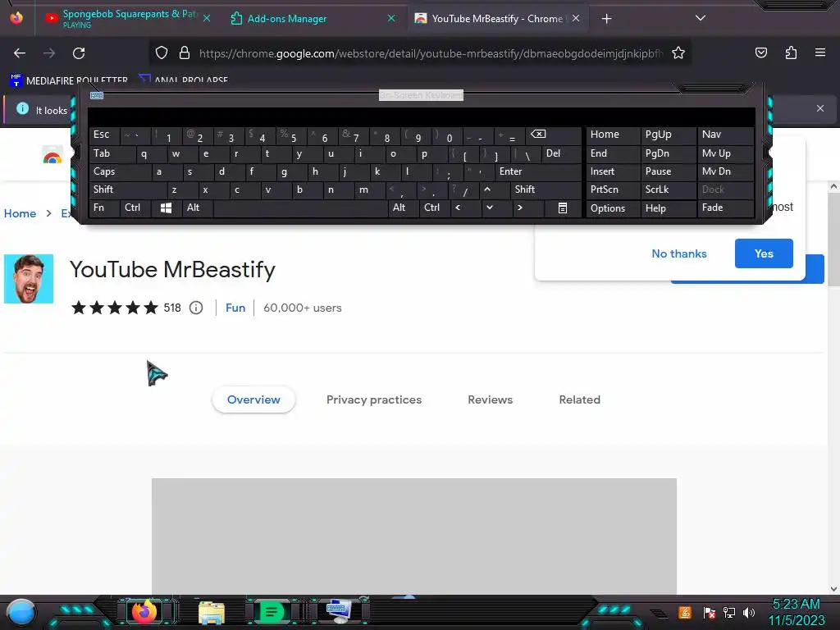840x630 pixels.
Task: Toggle the ScrLk key on On-Screen Keyboard
Action: click(x=668, y=189)
